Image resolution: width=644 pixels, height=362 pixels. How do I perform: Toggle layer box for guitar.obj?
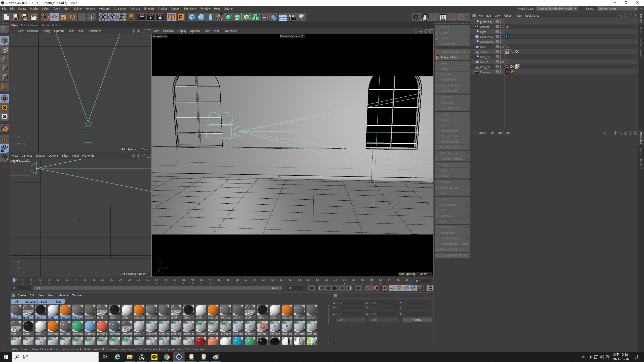(x=497, y=22)
